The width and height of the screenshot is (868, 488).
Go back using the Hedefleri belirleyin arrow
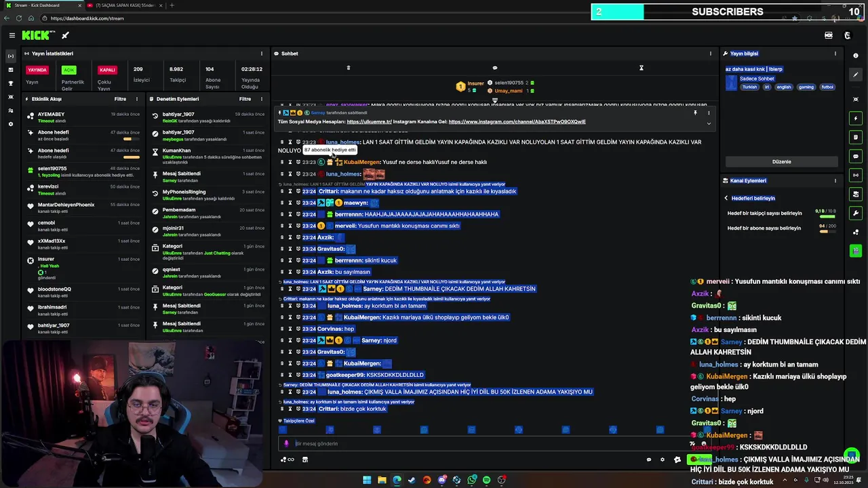(x=726, y=199)
